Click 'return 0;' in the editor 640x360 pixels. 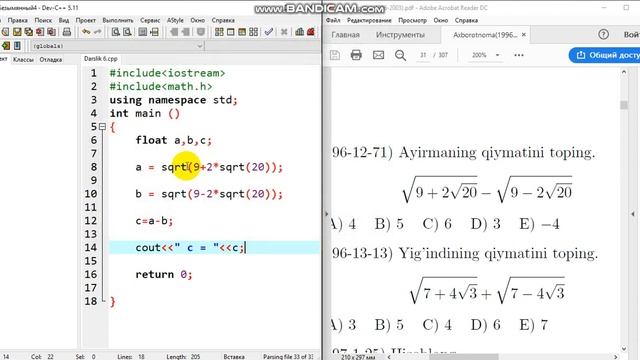point(164,274)
